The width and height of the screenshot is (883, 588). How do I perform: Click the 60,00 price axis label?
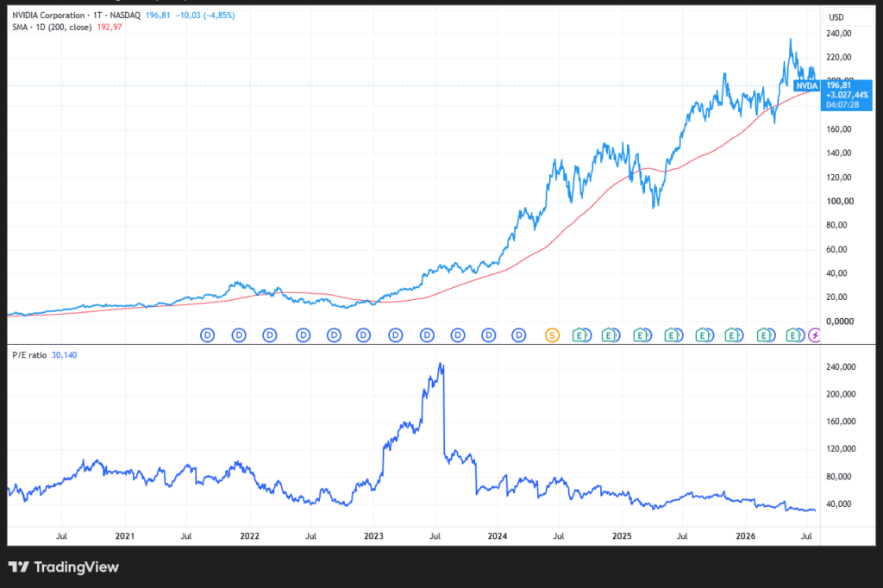tap(836, 249)
